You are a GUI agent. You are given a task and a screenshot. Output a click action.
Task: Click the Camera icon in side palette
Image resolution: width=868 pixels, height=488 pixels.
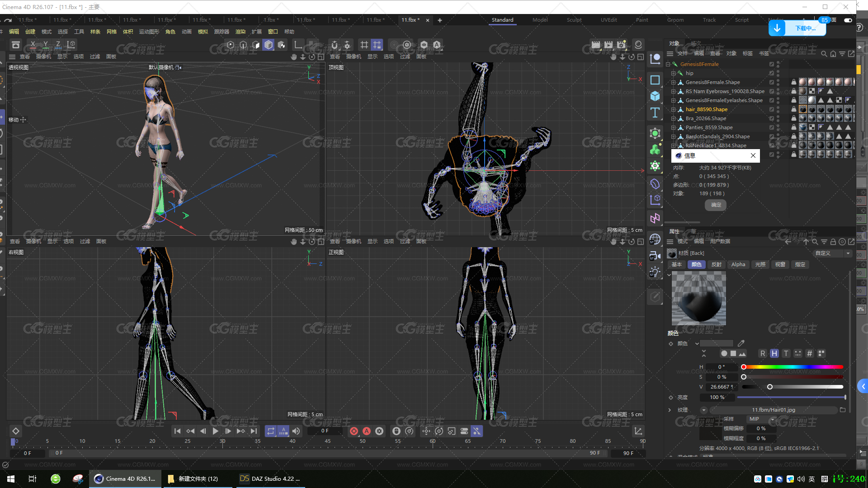(x=655, y=256)
